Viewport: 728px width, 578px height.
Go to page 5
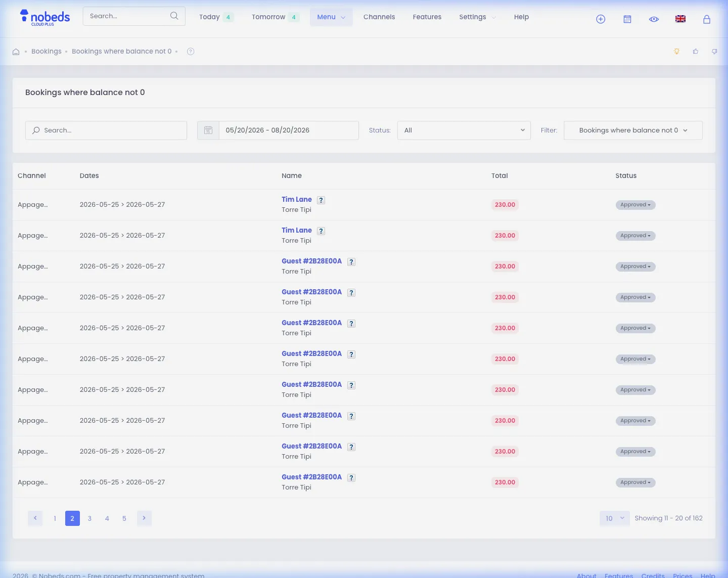(x=124, y=518)
